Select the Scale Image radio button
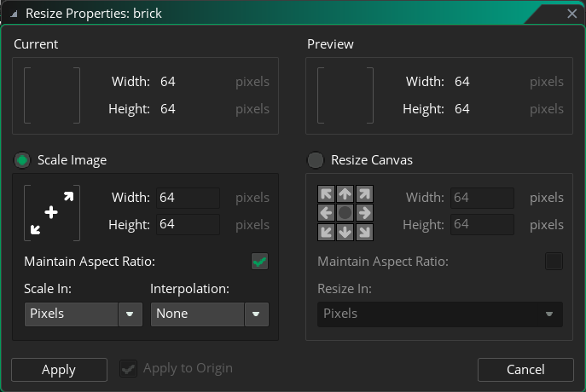The image size is (586, 392). tap(23, 160)
